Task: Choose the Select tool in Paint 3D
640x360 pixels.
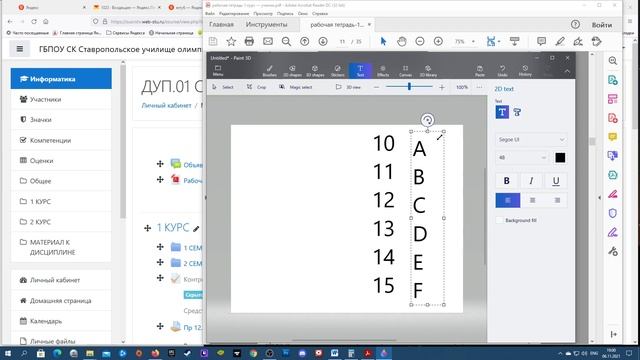Action: coord(223,87)
